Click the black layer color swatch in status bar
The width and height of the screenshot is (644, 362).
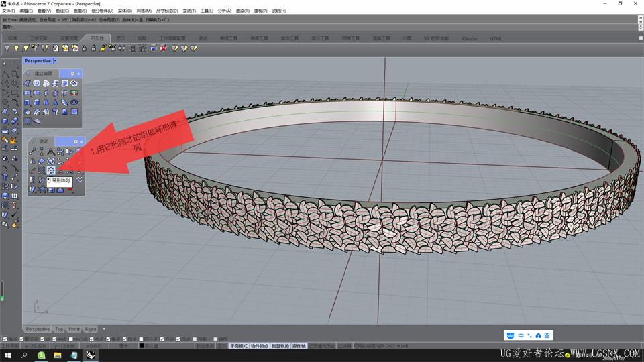pos(142,346)
